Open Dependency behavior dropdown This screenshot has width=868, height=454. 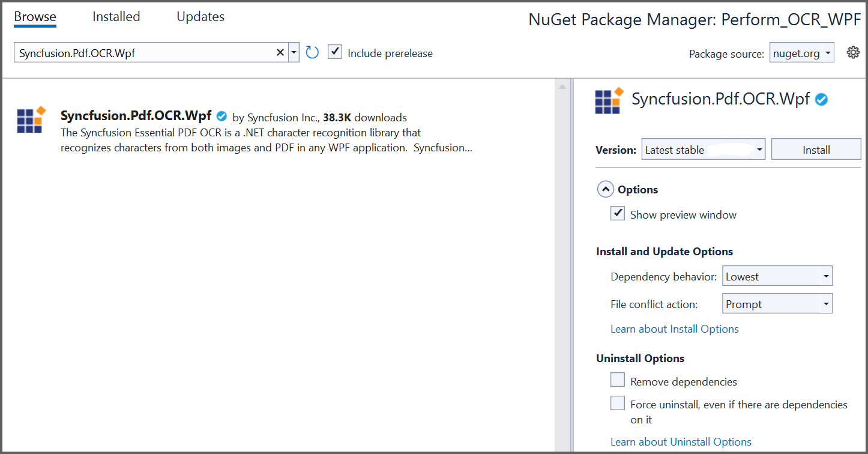[777, 276]
